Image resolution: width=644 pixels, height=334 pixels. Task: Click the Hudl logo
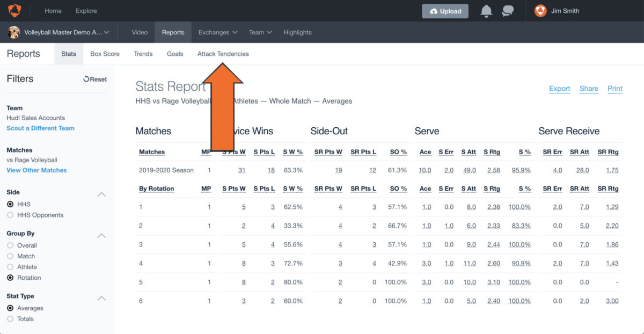13,10
